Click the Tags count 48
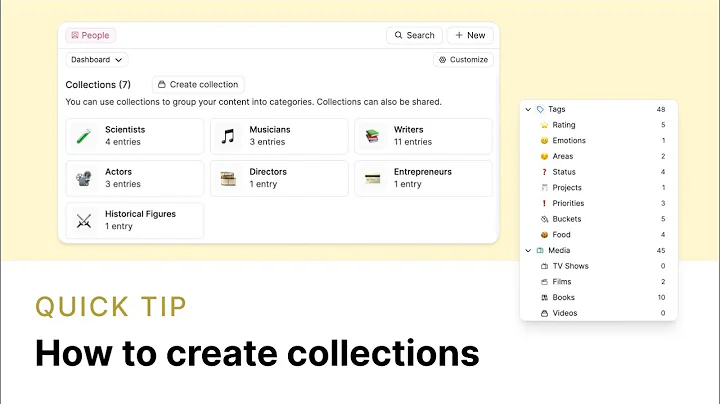The height and width of the screenshot is (404, 720). pos(661,109)
